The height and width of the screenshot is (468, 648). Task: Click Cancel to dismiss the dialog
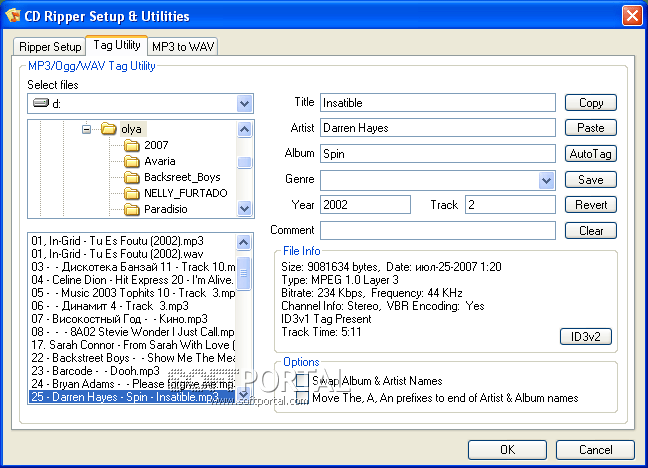(x=595, y=450)
